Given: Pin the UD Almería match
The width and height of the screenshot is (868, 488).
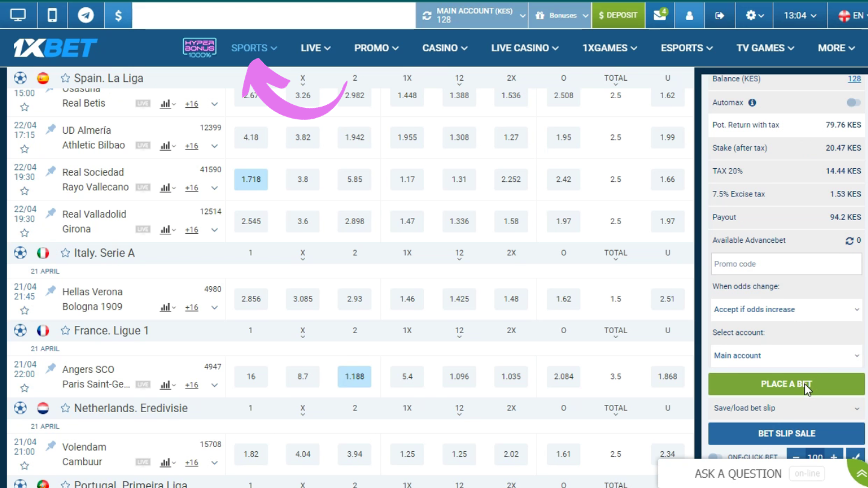Looking at the screenshot, I should [x=51, y=129].
